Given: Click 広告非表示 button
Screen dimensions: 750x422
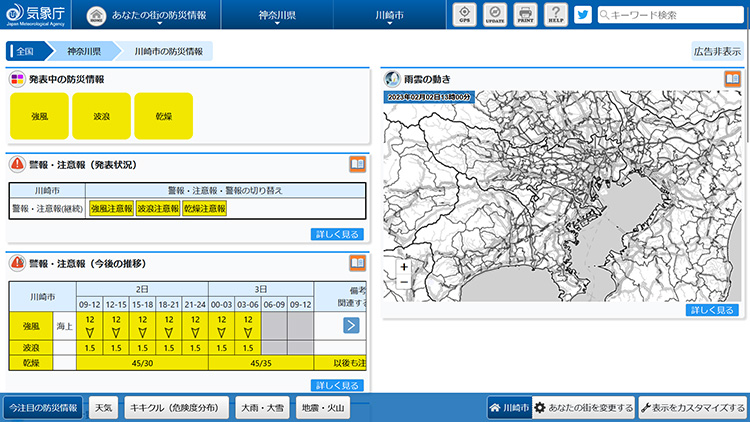Looking at the screenshot, I should [717, 50].
